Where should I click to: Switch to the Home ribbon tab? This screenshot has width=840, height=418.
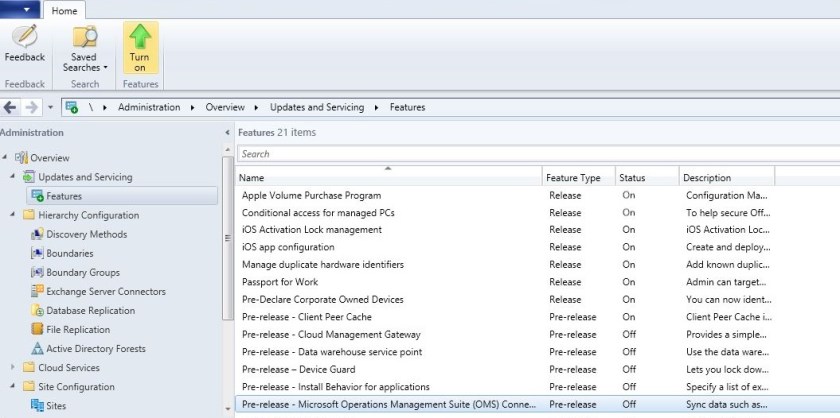click(65, 10)
